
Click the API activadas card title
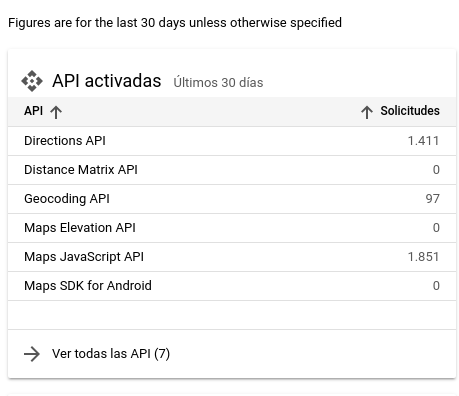click(x=107, y=81)
